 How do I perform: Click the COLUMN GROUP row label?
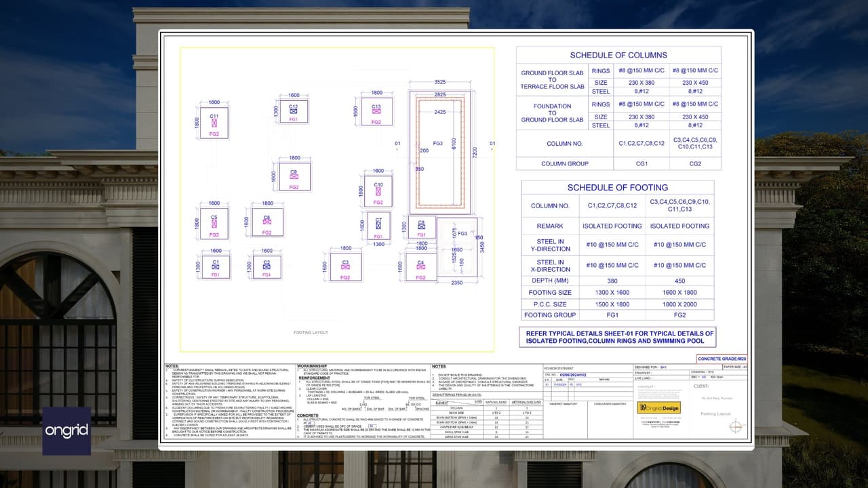(565, 163)
